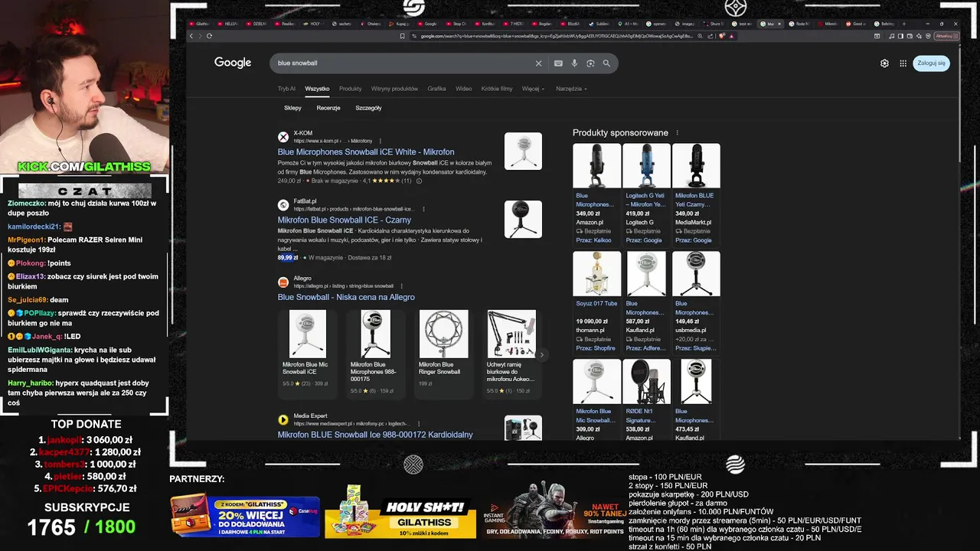Click the Allegro orange favicon
The height and width of the screenshot is (551, 980).
point(283,282)
